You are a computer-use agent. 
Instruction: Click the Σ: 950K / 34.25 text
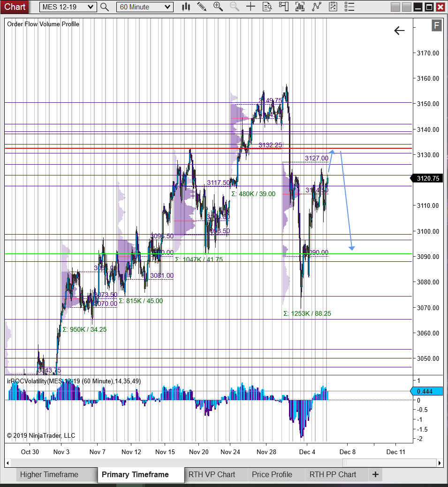click(x=84, y=329)
